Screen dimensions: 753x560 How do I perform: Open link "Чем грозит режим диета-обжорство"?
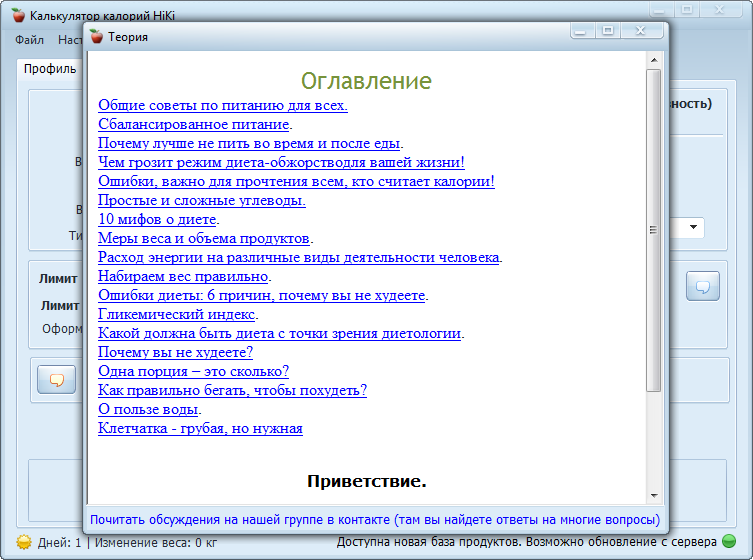(281, 162)
